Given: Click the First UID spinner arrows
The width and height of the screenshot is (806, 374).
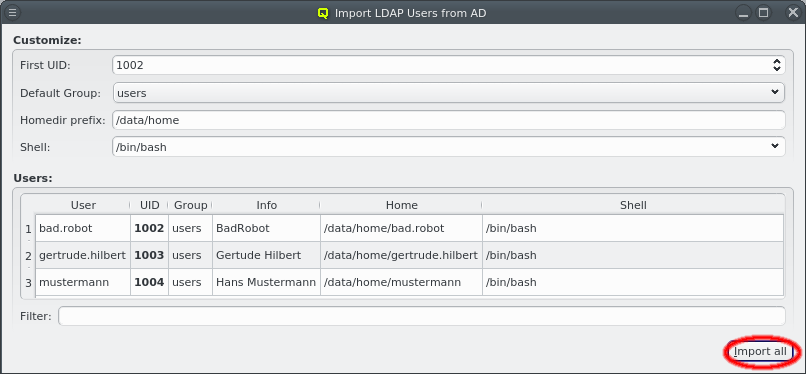Looking at the screenshot, I should pos(777,65).
